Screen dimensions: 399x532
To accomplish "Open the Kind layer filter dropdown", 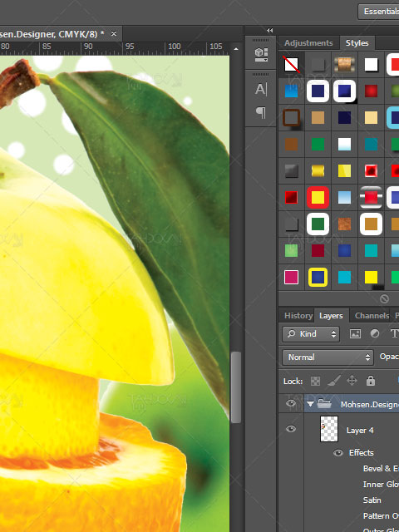I will (310, 334).
